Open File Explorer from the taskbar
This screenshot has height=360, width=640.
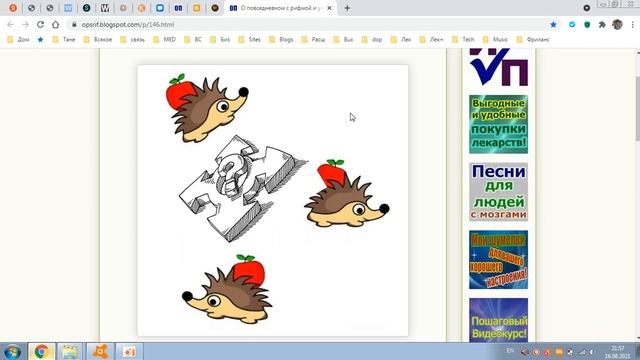(70, 351)
